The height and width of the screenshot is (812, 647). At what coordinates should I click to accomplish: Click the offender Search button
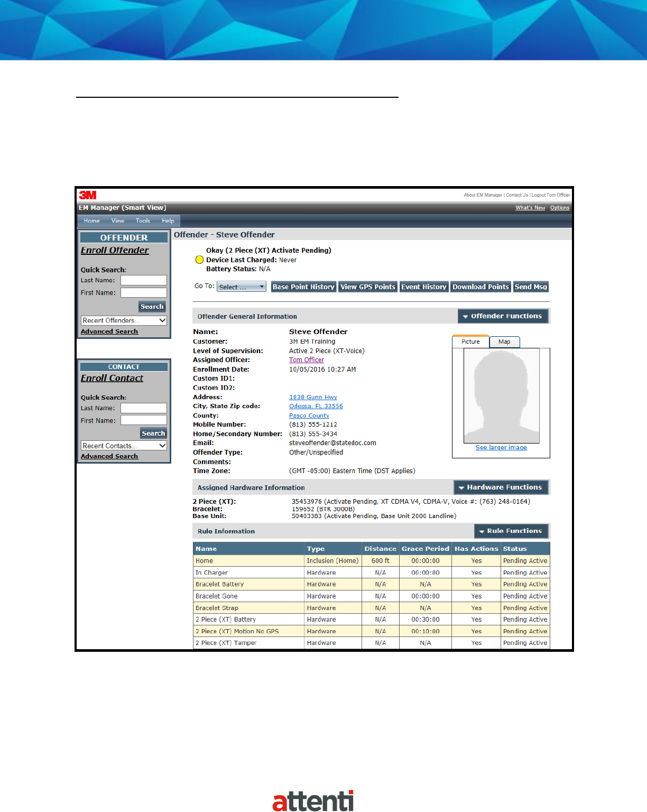pyautogui.click(x=152, y=307)
